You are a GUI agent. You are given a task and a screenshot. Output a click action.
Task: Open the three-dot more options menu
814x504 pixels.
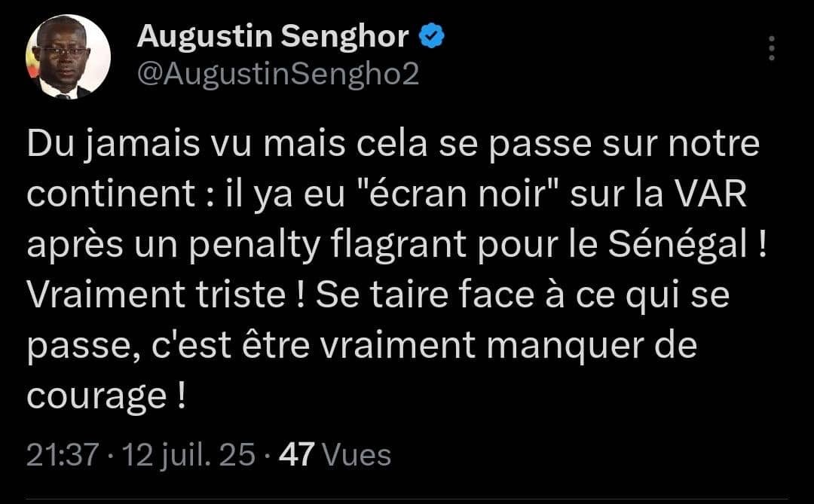[x=772, y=48]
